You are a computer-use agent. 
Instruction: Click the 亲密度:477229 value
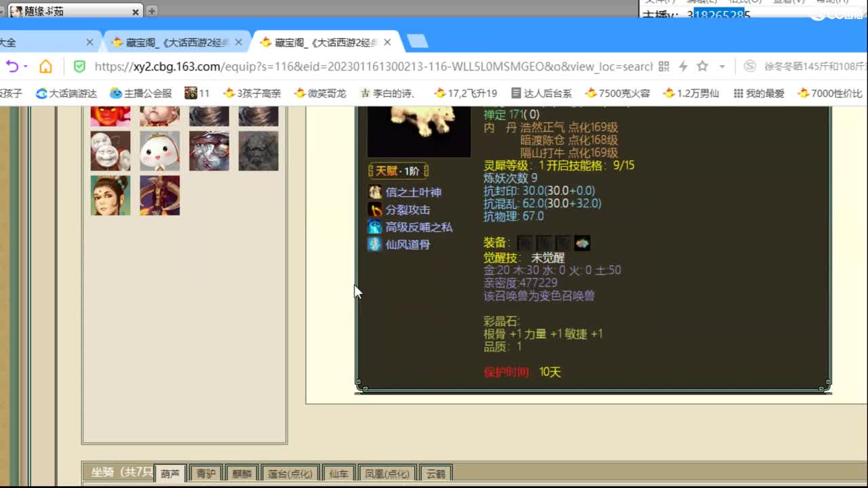coord(521,283)
